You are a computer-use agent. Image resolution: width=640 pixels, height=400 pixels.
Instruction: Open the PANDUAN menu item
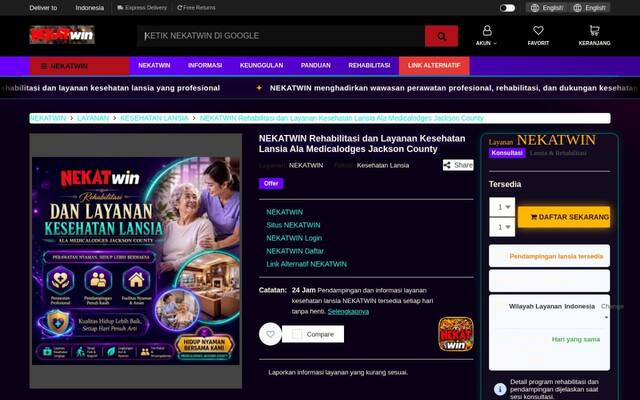point(316,65)
